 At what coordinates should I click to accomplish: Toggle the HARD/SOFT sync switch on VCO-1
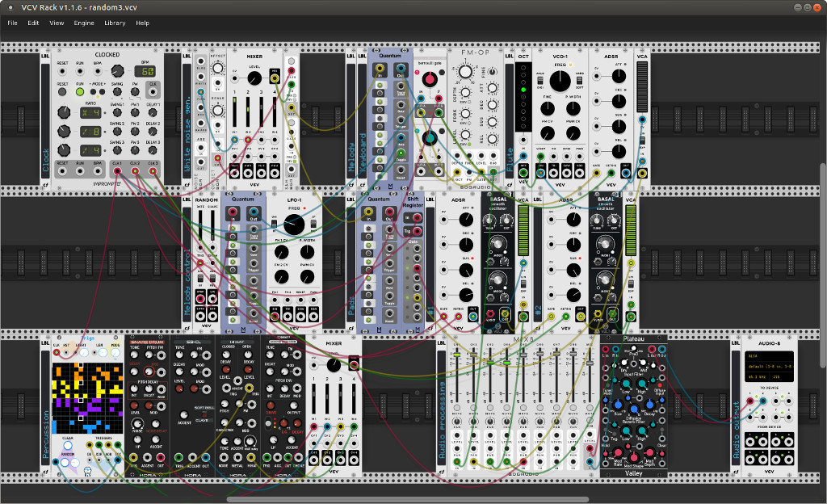[579, 82]
